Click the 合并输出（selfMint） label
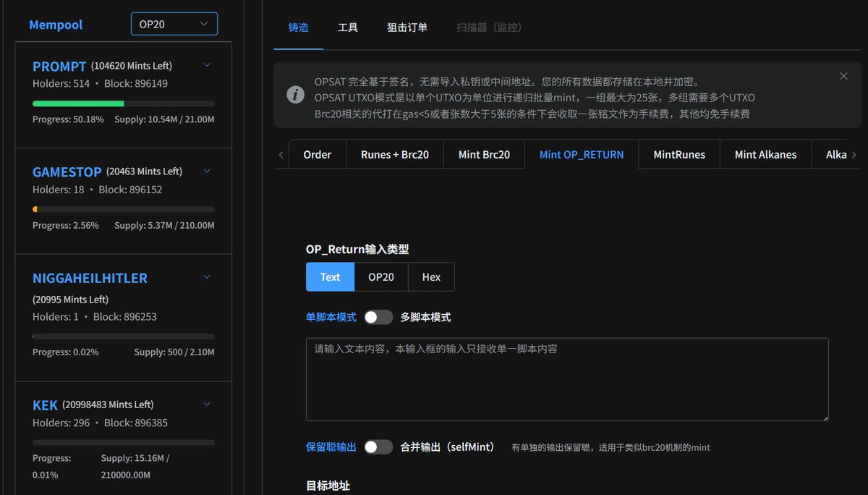 (448, 447)
